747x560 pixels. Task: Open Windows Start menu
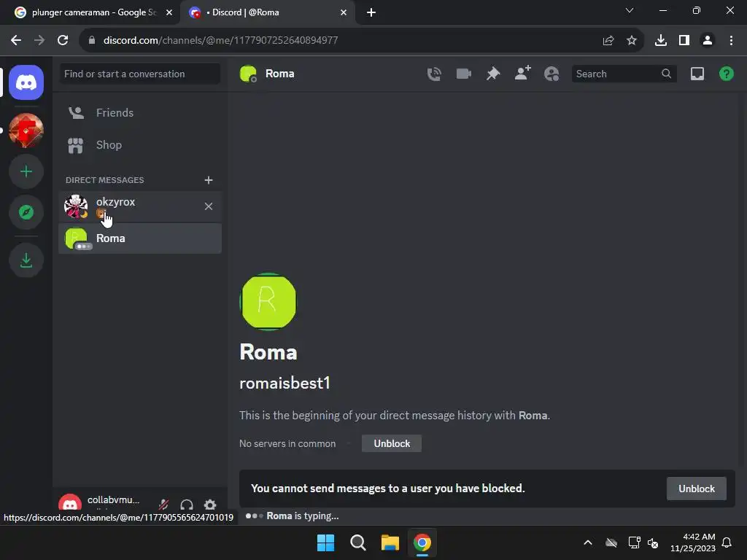pyautogui.click(x=326, y=542)
